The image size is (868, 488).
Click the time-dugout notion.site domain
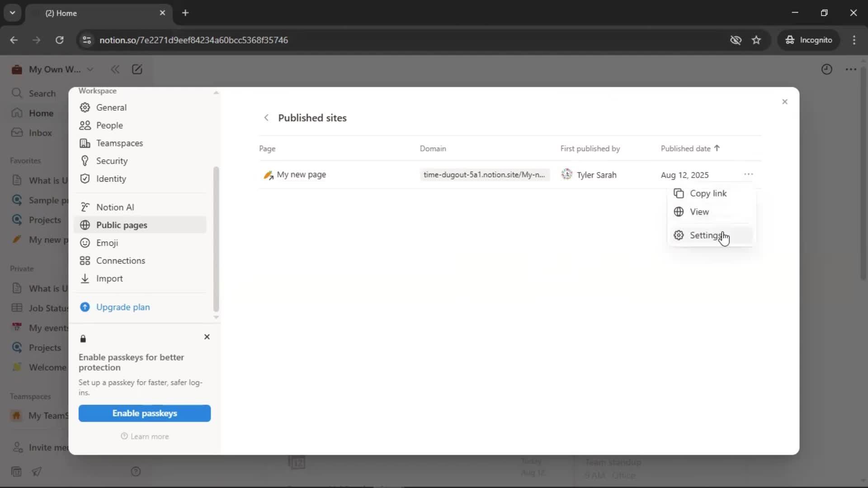coord(485,175)
